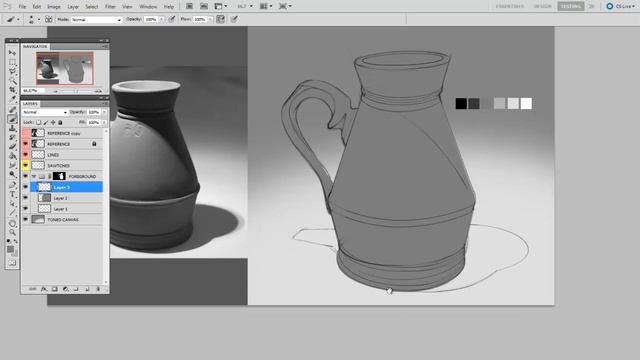Open the brush preset picker arrow

click(x=39, y=19)
